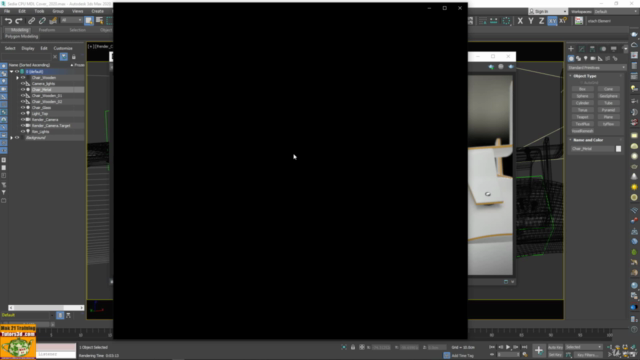The width and height of the screenshot is (640, 360).
Task: Click the Teapot primitive button
Action: coord(582,117)
